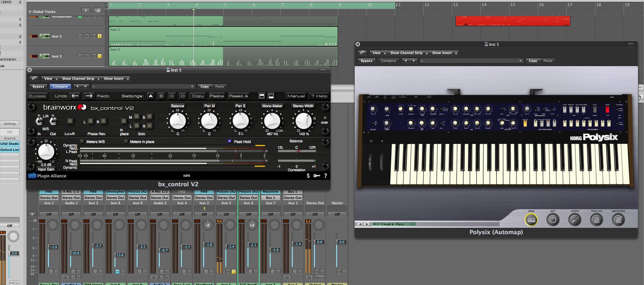
Task: Open Show Insert dropdown in bx_control window
Action: tap(115, 78)
